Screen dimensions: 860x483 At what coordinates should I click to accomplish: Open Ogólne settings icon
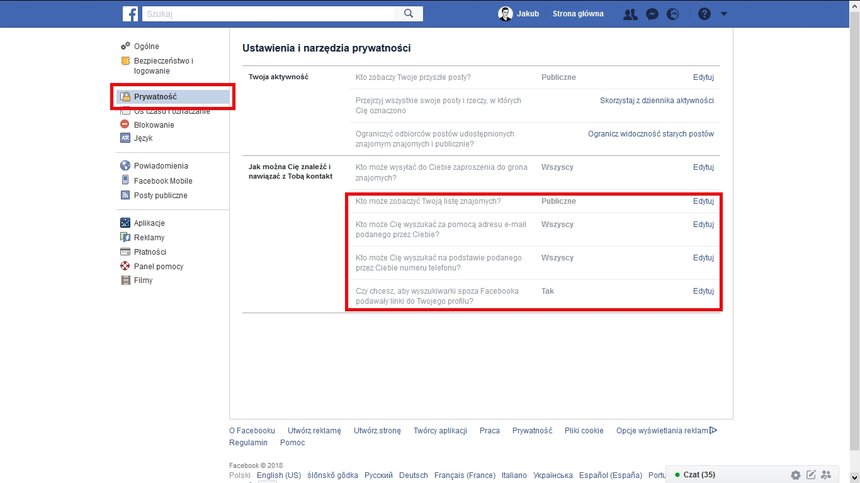[125, 46]
